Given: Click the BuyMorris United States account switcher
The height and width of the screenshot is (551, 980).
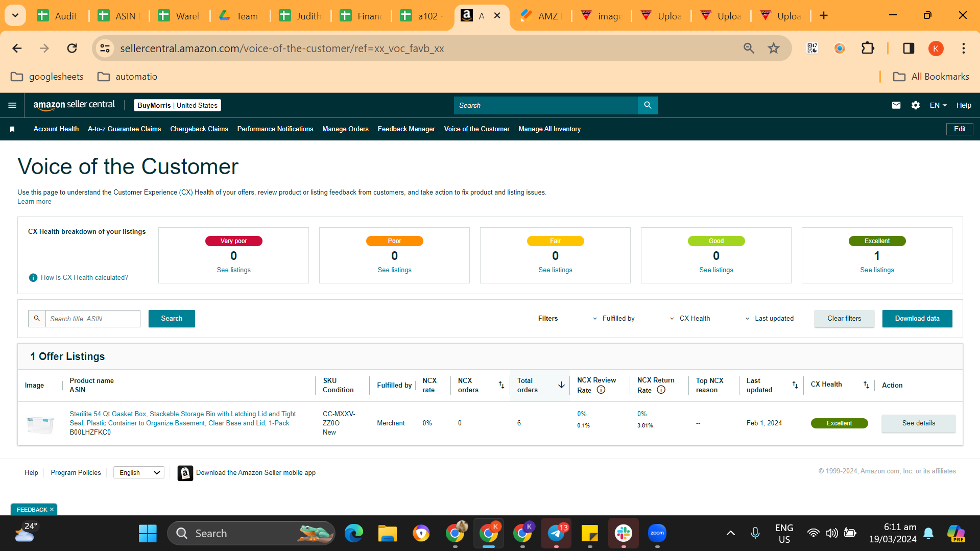Looking at the screenshot, I should [177, 105].
